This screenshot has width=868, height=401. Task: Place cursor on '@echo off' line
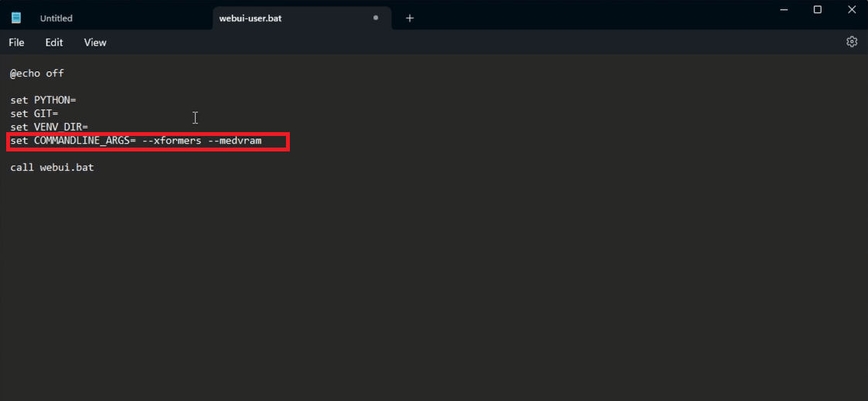tap(37, 73)
